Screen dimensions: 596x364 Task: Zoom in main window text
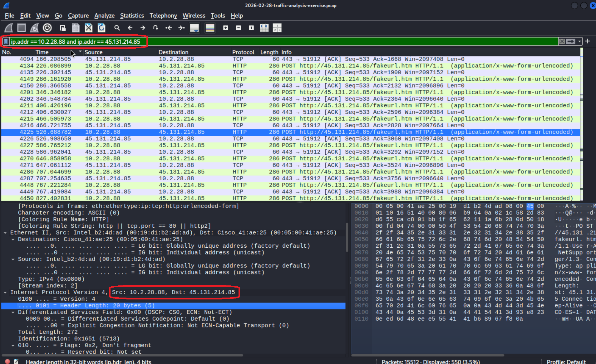[225, 28]
